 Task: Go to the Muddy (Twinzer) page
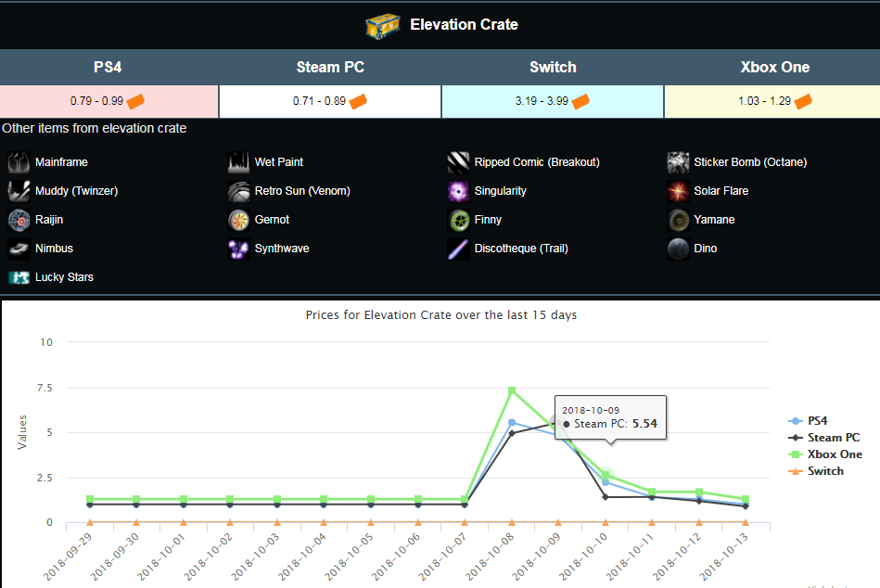coord(77,191)
